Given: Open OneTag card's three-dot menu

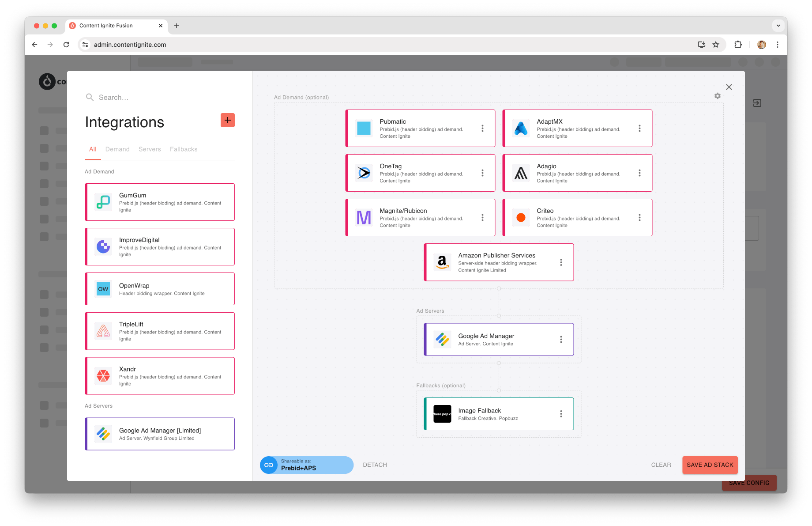Looking at the screenshot, I should click(482, 173).
